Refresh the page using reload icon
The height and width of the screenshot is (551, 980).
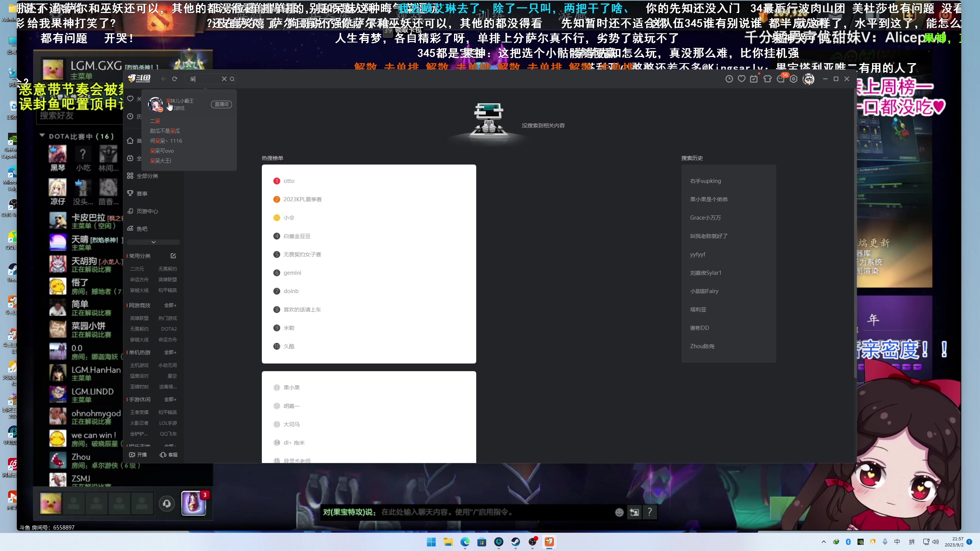175,79
